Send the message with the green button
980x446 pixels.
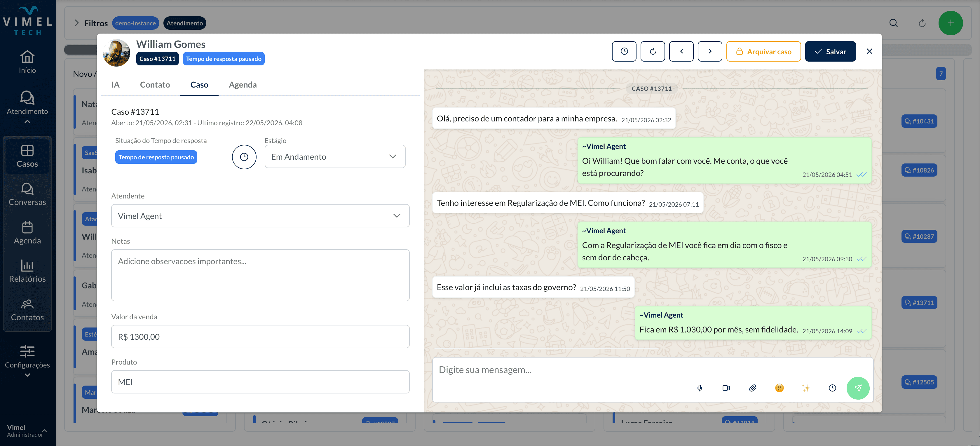(x=858, y=388)
